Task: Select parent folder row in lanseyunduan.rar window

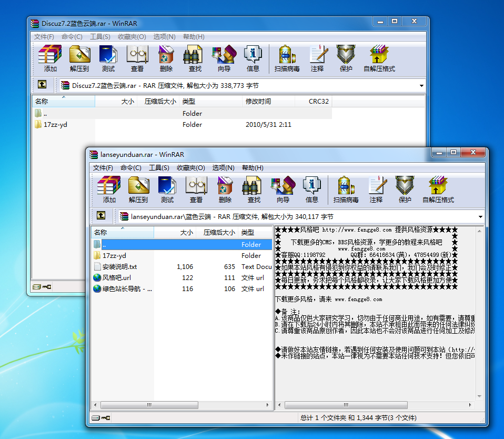Action: (182, 244)
